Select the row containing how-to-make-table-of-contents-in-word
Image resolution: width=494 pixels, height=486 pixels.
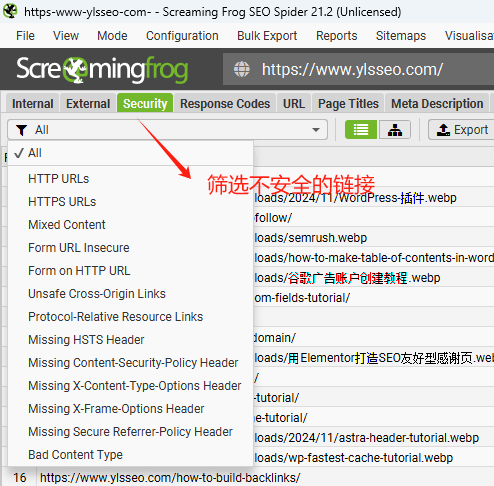[373, 258]
